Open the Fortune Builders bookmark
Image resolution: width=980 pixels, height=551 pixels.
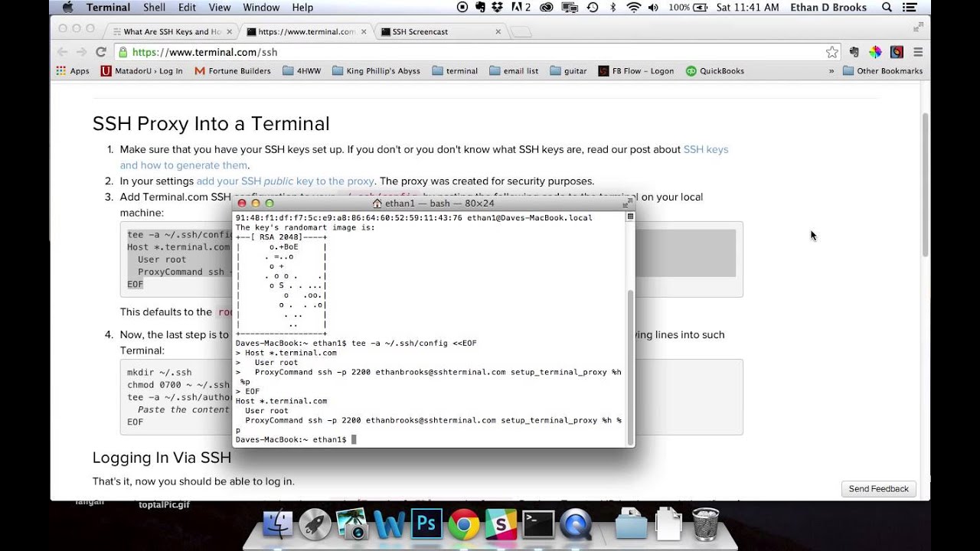232,71
